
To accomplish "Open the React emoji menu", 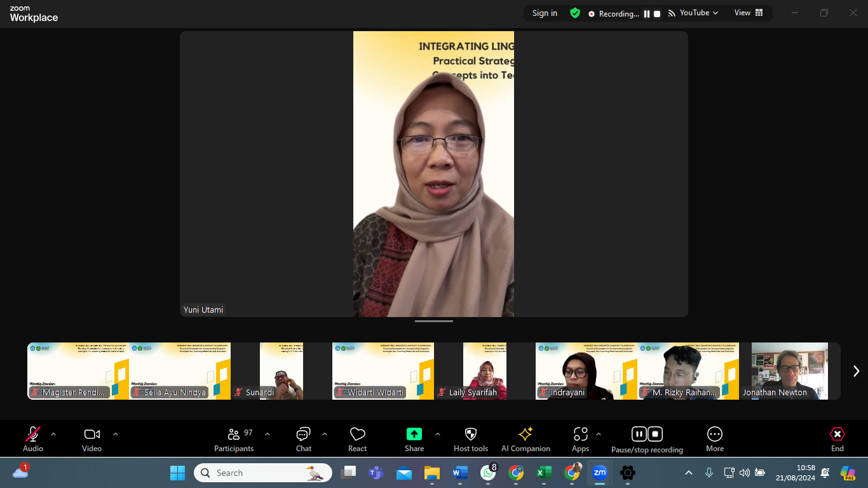I will (x=357, y=440).
